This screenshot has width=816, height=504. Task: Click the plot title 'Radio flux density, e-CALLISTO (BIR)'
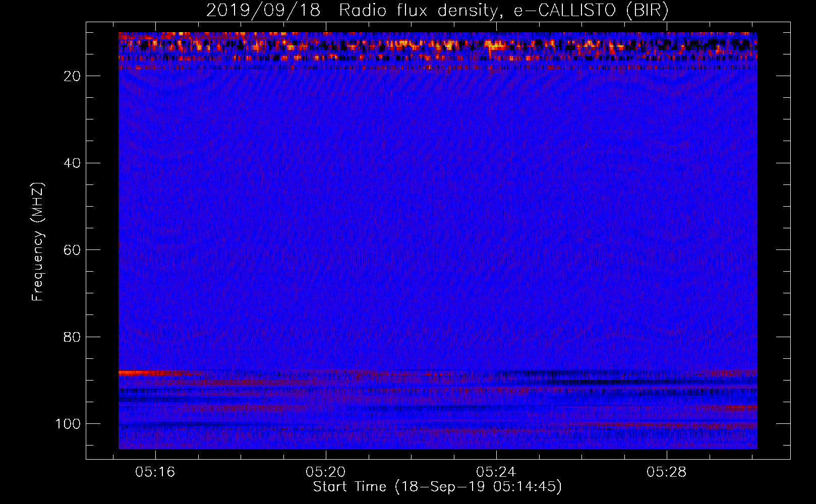pos(503,11)
